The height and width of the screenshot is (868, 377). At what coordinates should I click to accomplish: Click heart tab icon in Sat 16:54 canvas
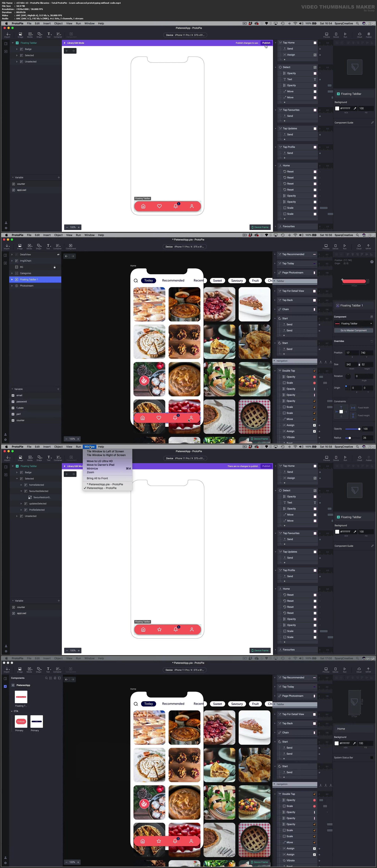(x=159, y=206)
